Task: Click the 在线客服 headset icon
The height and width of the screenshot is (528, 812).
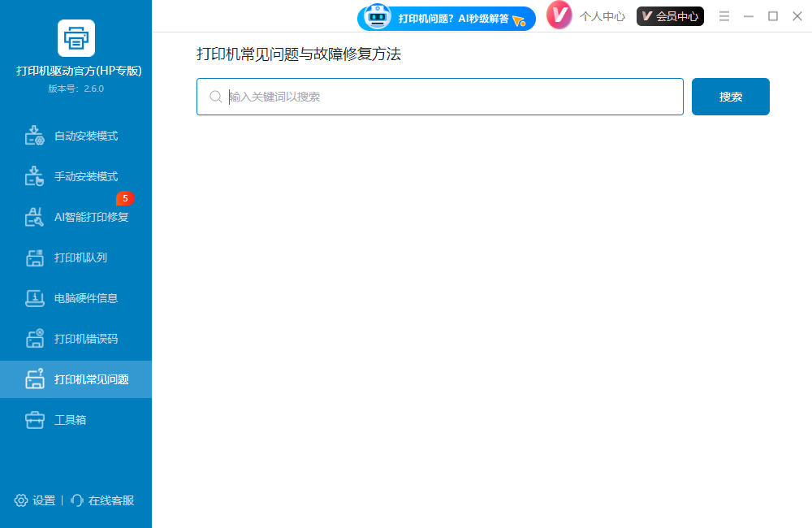Action: (77, 500)
